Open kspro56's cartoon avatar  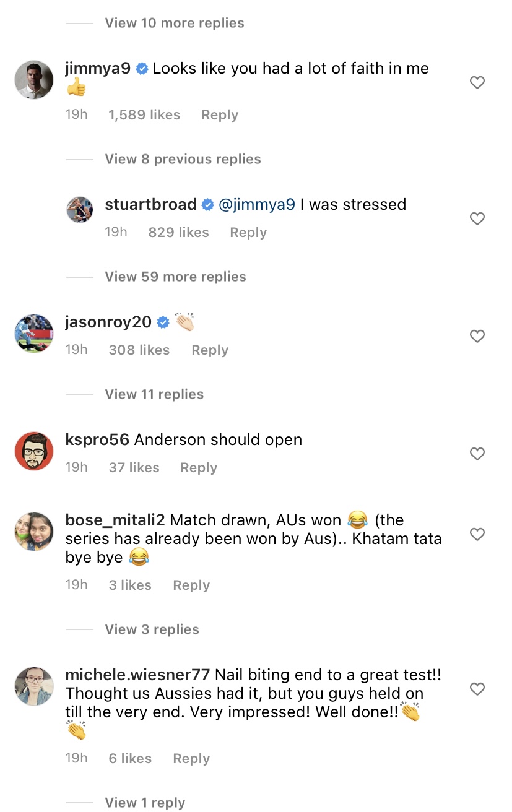tap(34, 451)
